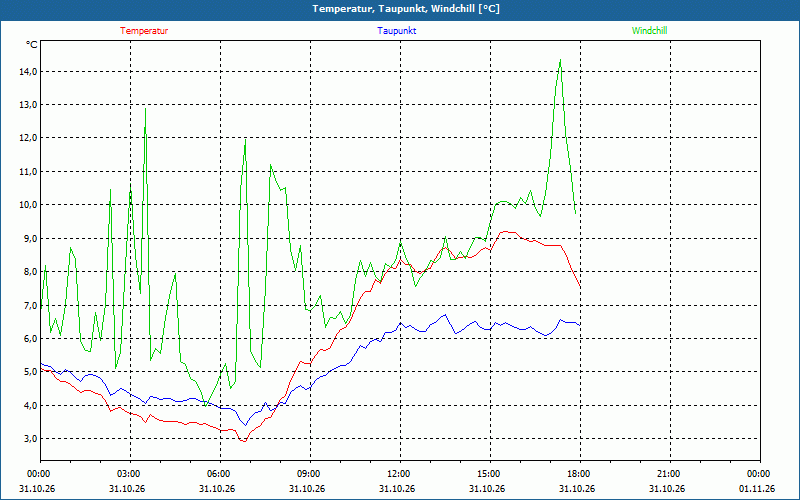Click the blue Taupunkt legend label

pos(396,31)
